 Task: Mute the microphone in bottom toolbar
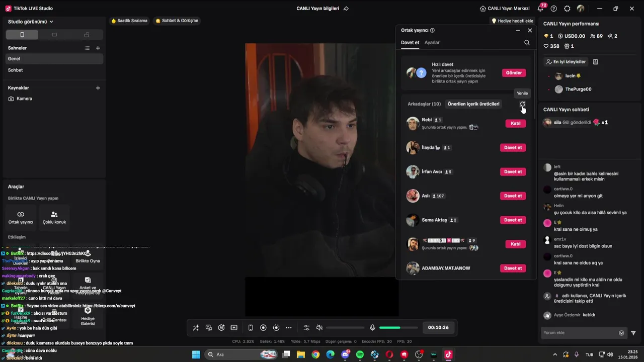(x=372, y=328)
